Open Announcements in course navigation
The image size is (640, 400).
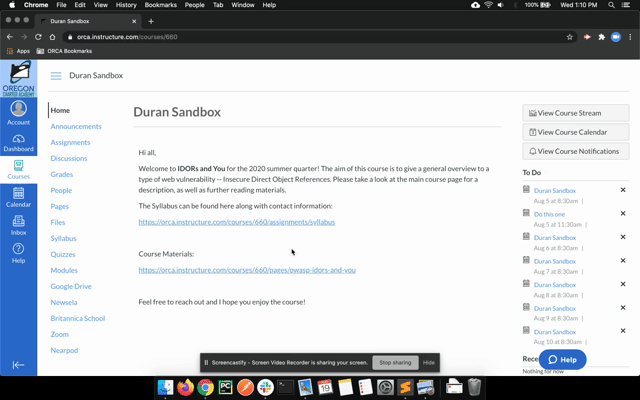pyautogui.click(x=76, y=127)
